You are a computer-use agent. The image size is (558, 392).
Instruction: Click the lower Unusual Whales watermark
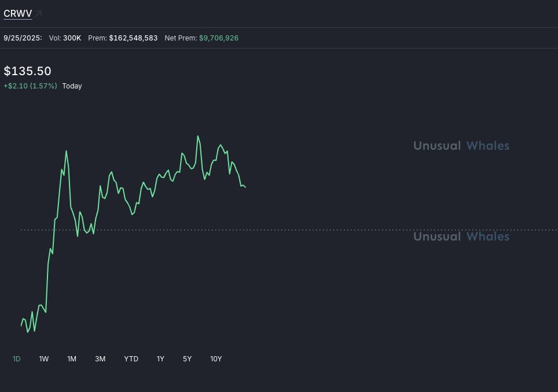pyautogui.click(x=461, y=236)
